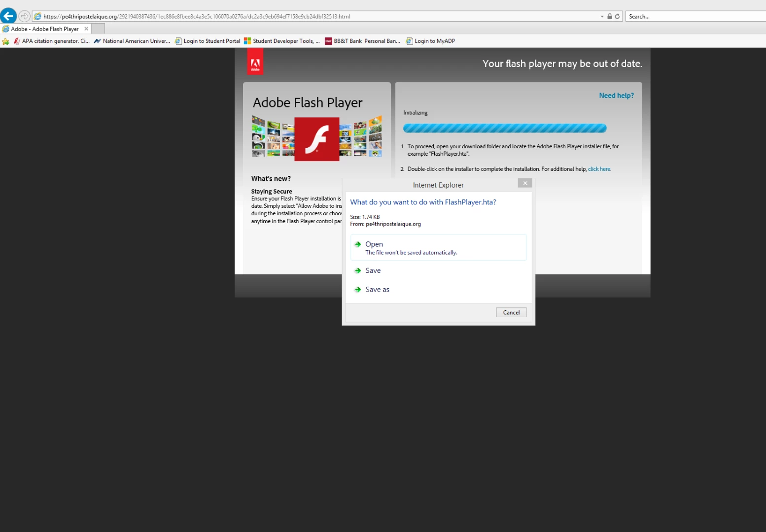The image size is (766, 532).
Task: Click the browser forward arrow button
Action: tap(24, 16)
